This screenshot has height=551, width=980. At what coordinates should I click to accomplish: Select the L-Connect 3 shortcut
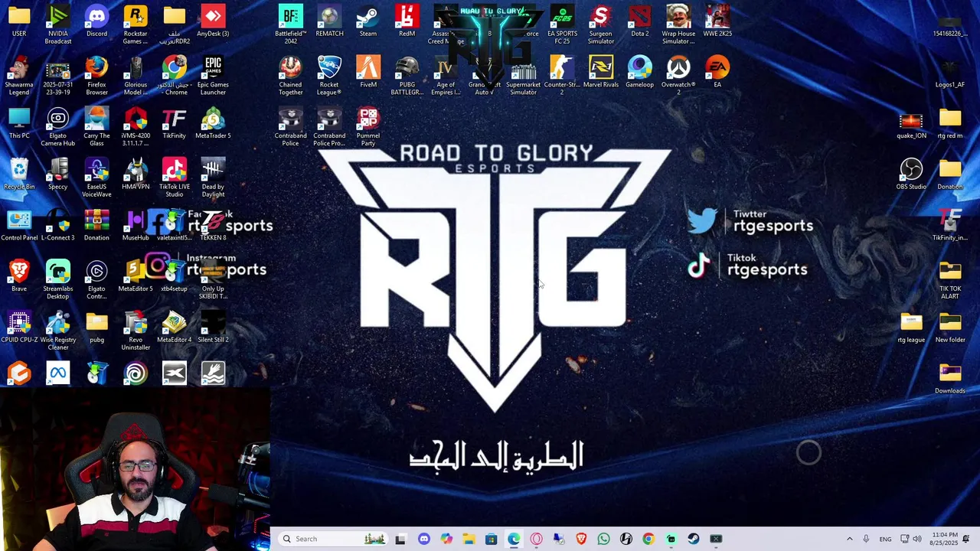[58, 225]
